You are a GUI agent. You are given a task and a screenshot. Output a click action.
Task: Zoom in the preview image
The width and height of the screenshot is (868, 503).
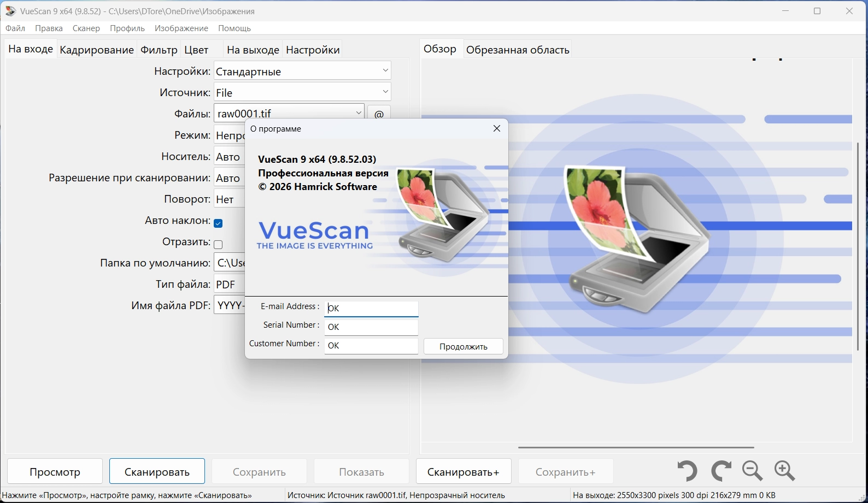coord(785,471)
